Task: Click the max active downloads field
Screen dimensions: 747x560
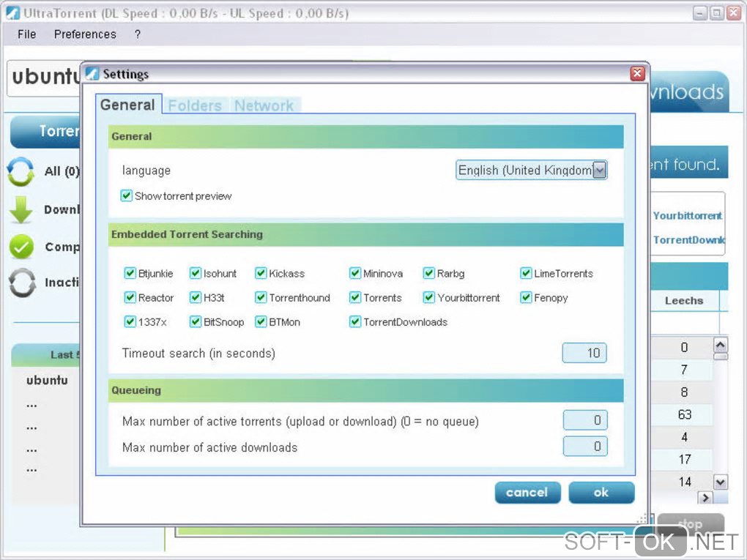Action: [585, 447]
